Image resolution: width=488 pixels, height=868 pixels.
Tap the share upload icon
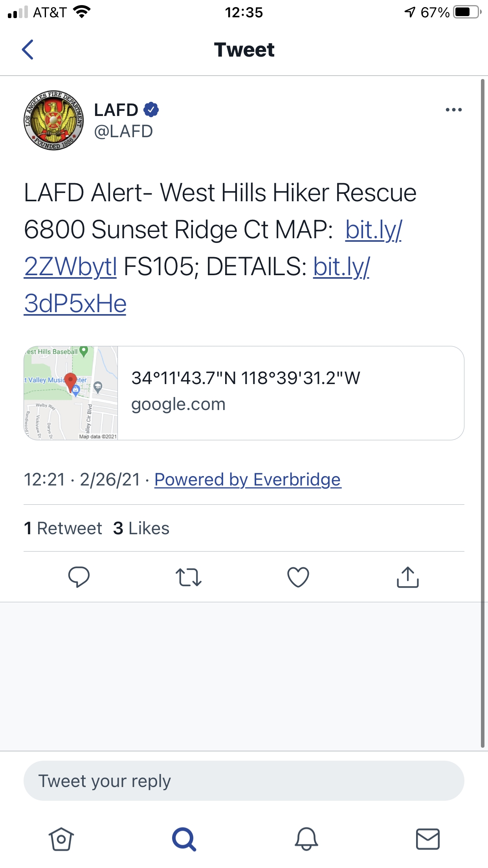[x=408, y=577]
